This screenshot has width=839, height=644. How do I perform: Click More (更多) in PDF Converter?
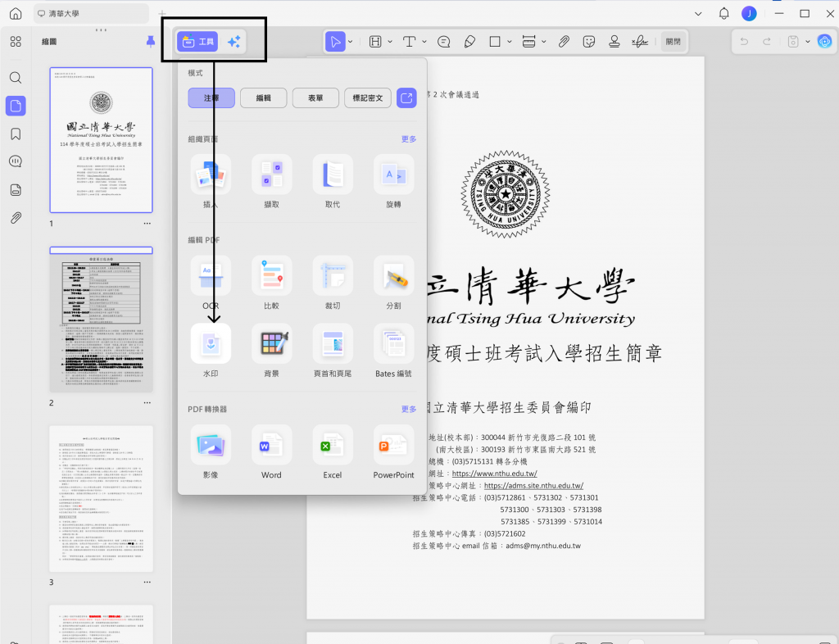[x=409, y=409]
